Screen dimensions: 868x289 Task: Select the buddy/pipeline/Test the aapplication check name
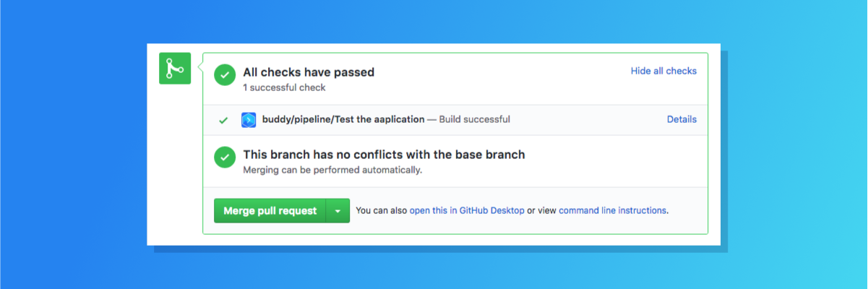point(343,119)
